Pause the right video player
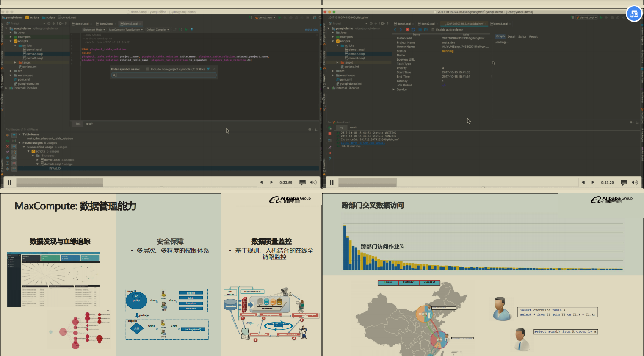644x356 pixels. click(x=332, y=183)
